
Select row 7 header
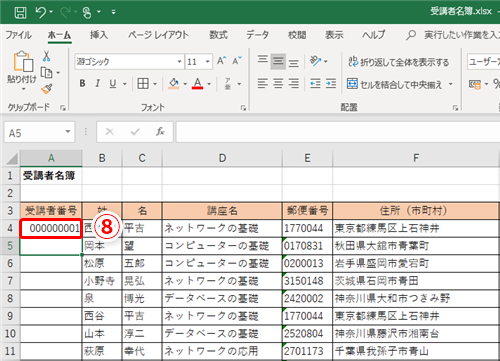(x=10, y=281)
